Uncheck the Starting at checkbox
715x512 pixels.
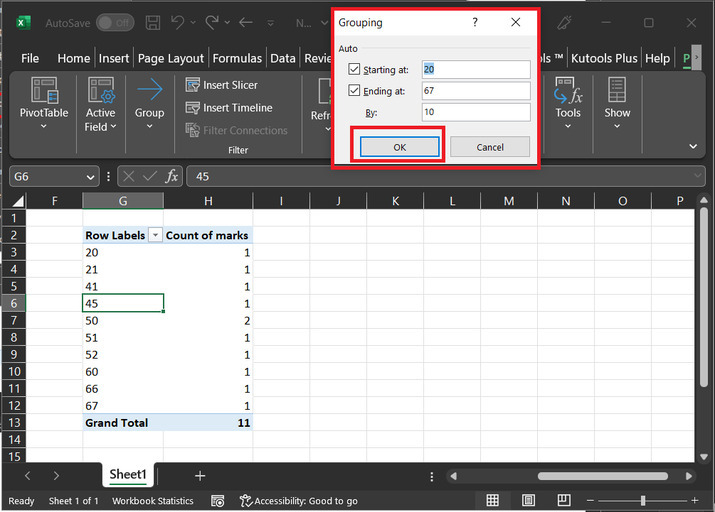click(x=354, y=70)
